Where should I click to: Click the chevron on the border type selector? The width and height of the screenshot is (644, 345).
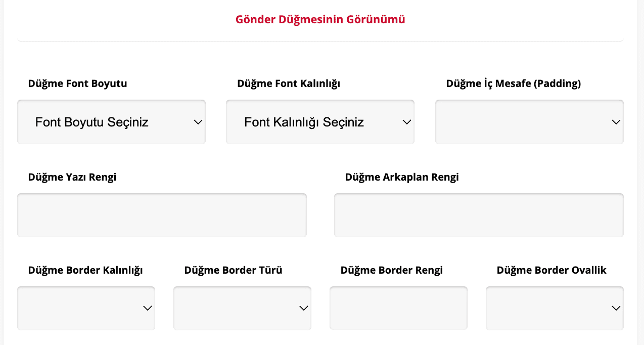(303, 308)
